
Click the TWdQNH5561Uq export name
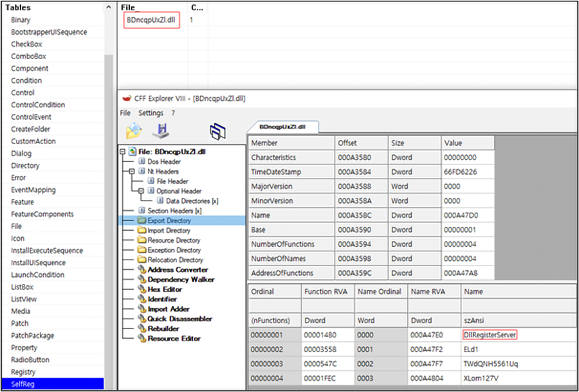pyautogui.click(x=491, y=364)
